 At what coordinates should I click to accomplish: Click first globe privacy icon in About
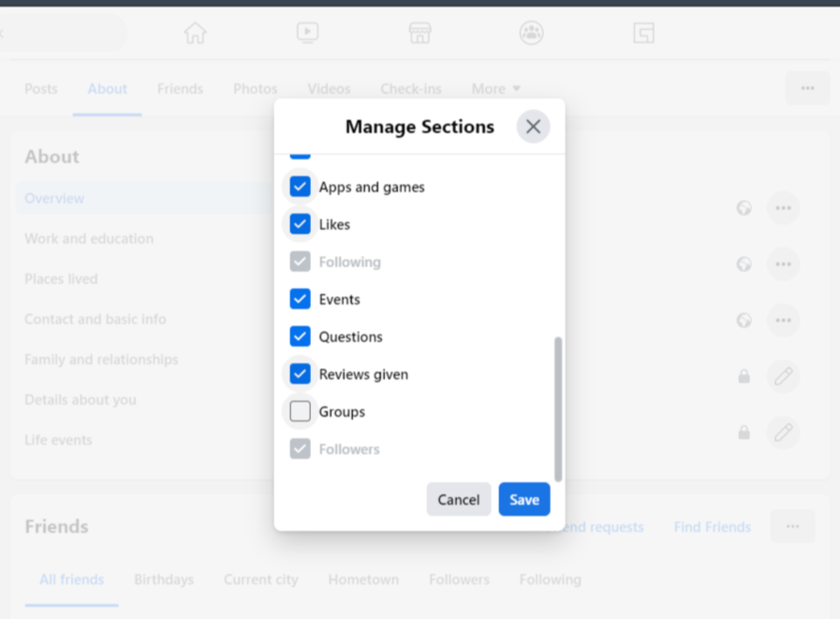744,208
